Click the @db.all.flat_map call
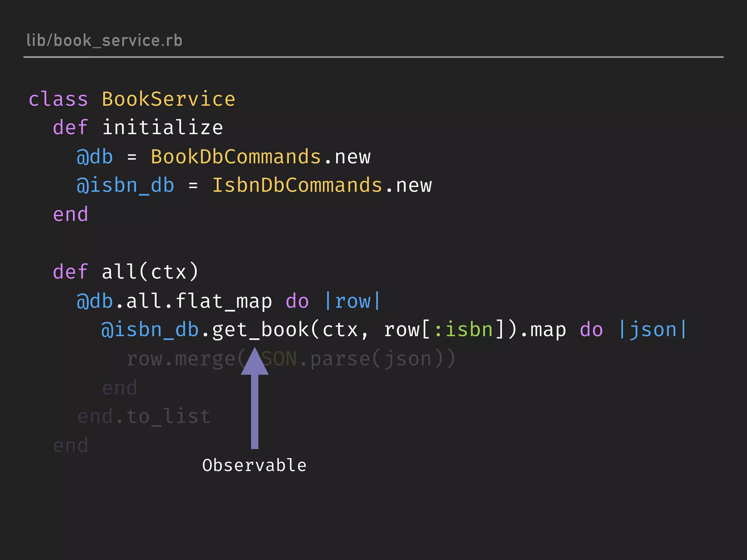Screen dimensions: 747x560 [x=174, y=302]
